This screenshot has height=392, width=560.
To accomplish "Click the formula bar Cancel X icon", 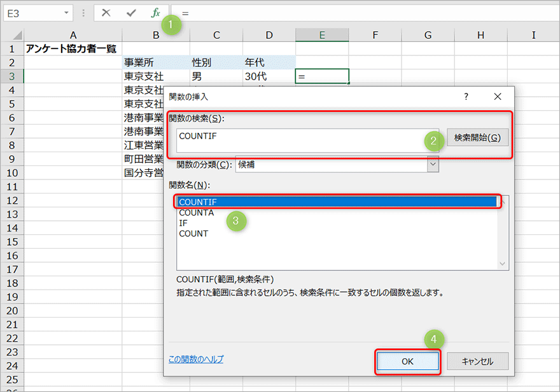I will (106, 13).
